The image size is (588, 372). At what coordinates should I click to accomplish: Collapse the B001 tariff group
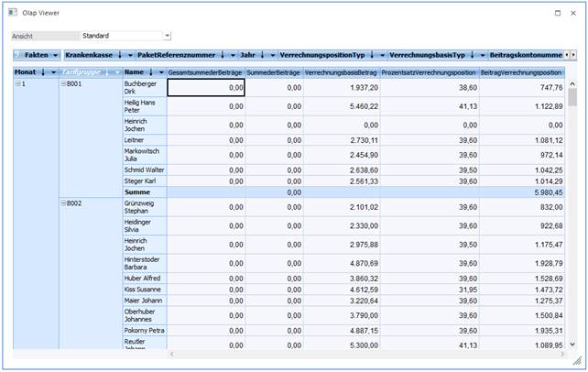(x=63, y=84)
